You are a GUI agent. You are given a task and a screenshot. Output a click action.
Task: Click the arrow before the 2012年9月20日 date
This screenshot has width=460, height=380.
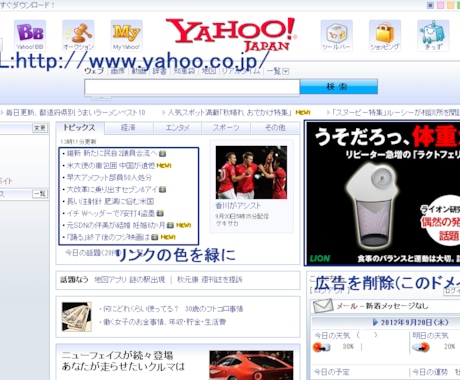pos(375,322)
